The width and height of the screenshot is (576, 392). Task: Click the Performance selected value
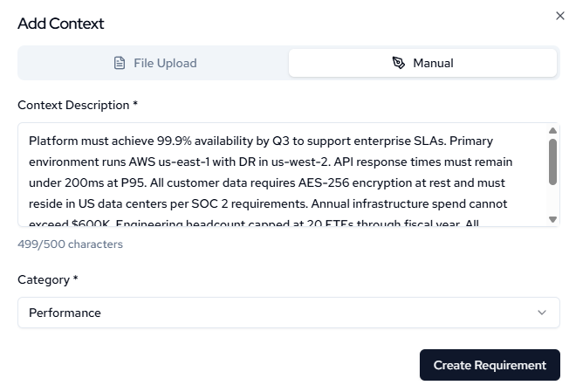[65, 313]
